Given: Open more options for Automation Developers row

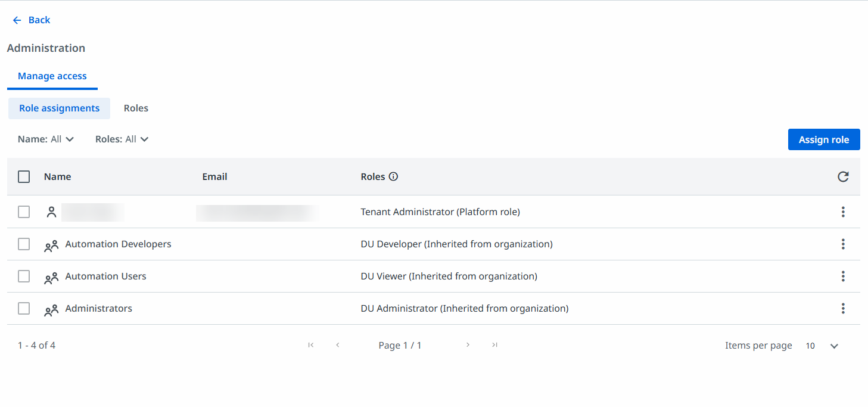Looking at the screenshot, I should [x=842, y=244].
